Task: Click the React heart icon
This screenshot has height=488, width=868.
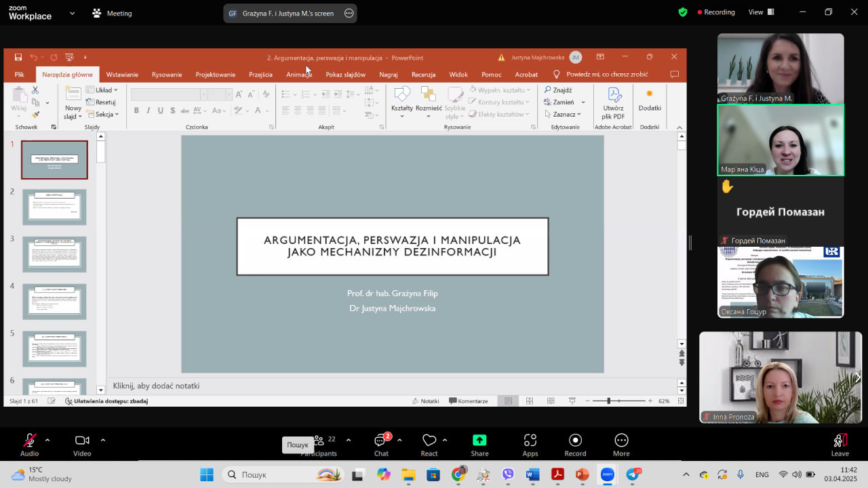Action: pyautogui.click(x=429, y=441)
